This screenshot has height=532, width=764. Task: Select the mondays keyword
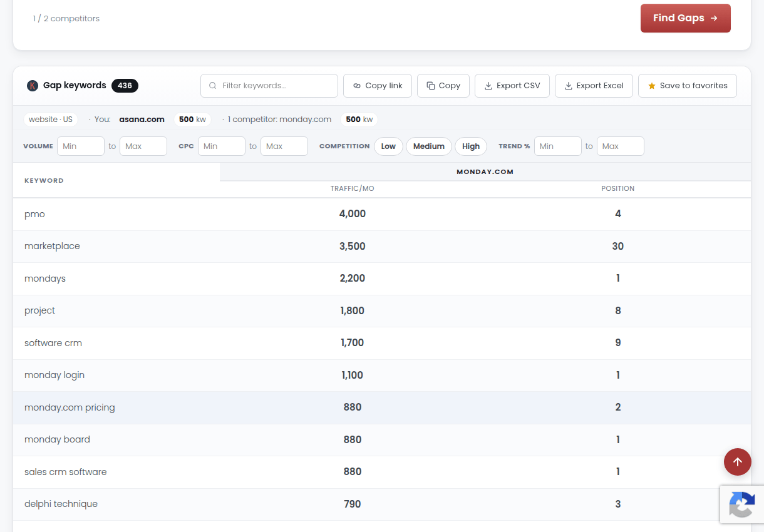coord(45,279)
